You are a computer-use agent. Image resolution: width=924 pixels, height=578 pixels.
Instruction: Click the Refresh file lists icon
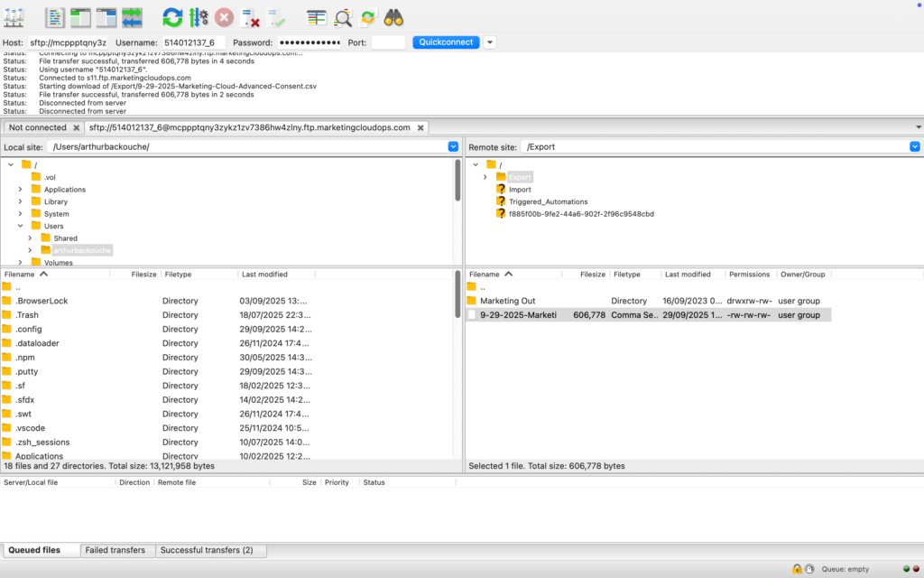(172, 16)
